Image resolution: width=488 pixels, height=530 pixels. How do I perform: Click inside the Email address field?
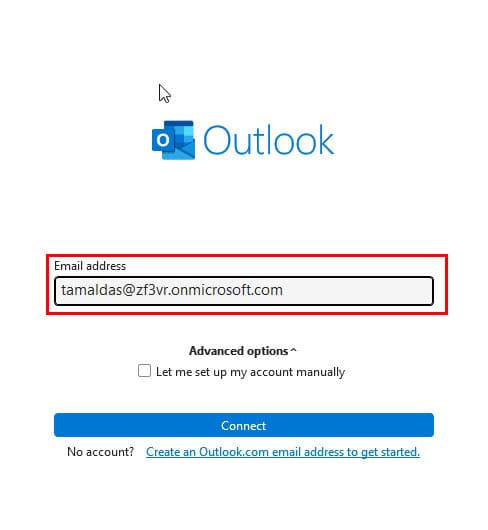(244, 291)
